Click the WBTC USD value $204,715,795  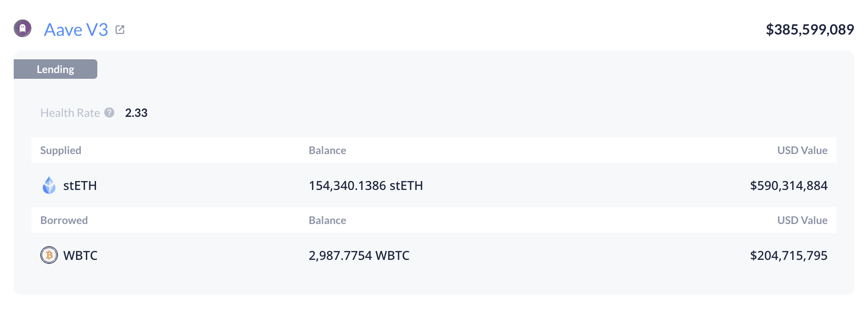click(x=788, y=255)
